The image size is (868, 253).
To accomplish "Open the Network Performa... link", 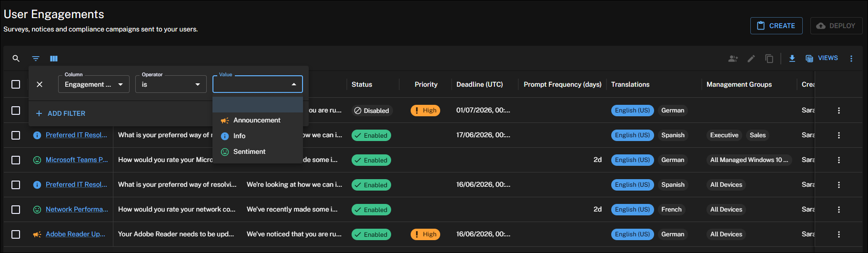I will 77,209.
